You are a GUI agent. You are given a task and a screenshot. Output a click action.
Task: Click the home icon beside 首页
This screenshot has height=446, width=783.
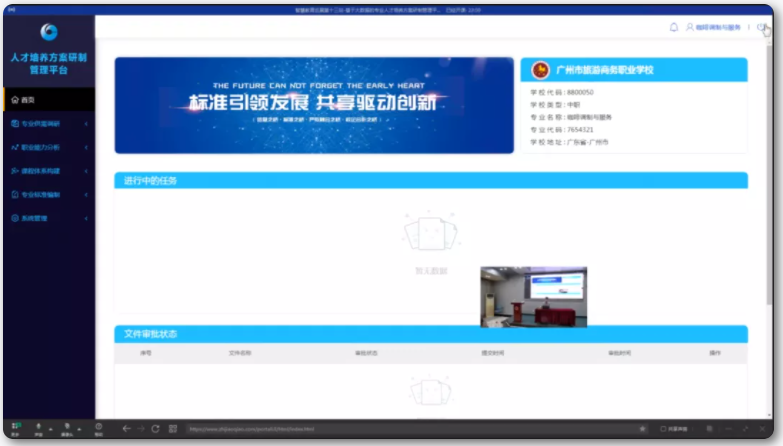tap(15, 100)
